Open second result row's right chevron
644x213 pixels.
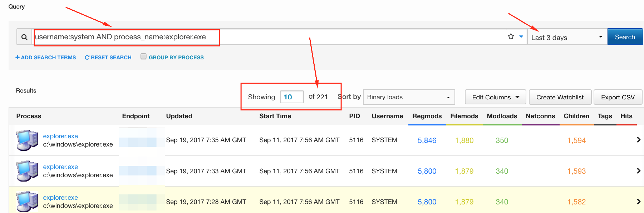[638, 171]
